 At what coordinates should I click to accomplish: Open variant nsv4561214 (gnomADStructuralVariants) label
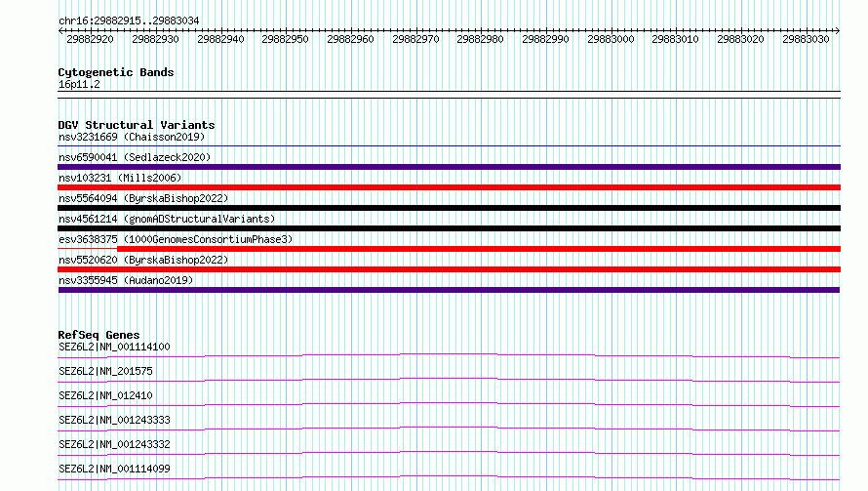coord(167,219)
